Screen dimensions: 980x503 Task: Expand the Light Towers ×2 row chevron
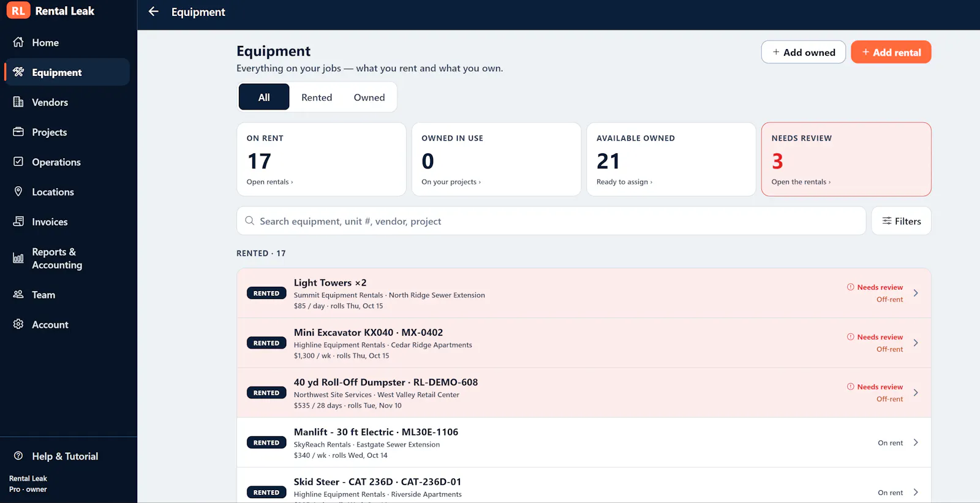pos(916,293)
